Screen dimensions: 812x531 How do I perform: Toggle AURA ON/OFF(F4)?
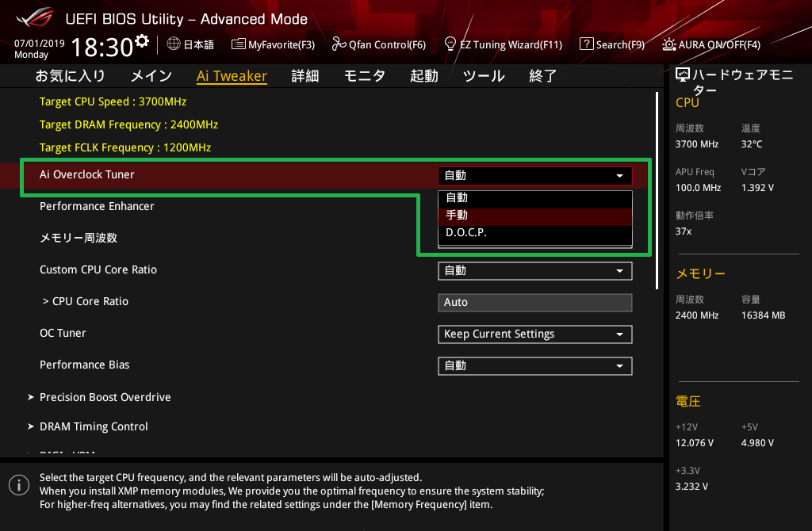(711, 44)
